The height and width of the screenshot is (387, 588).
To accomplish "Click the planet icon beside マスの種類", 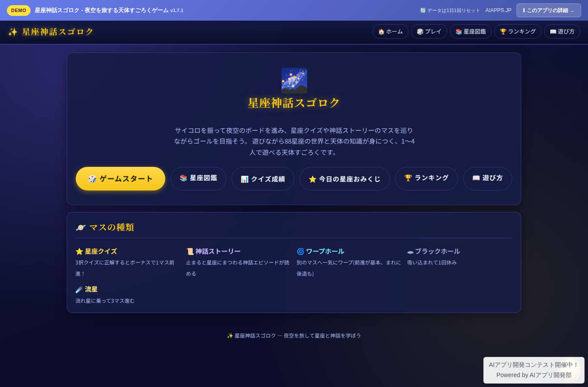I will [80, 227].
